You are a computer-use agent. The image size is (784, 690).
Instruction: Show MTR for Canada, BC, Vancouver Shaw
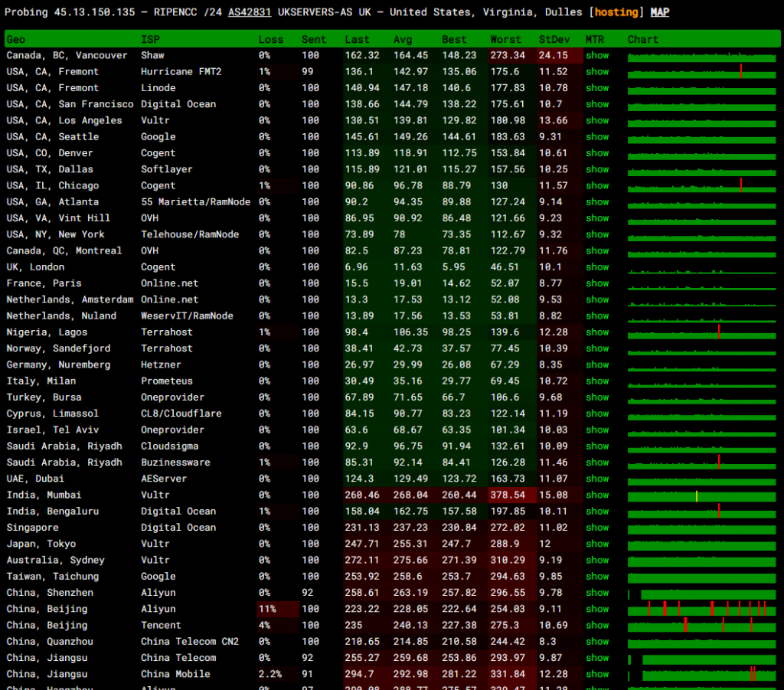click(597, 55)
